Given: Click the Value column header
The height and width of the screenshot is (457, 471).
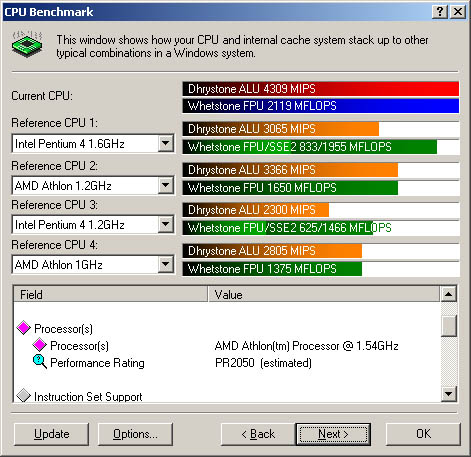Looking at the screenshot, I should (x=324, y=294).
